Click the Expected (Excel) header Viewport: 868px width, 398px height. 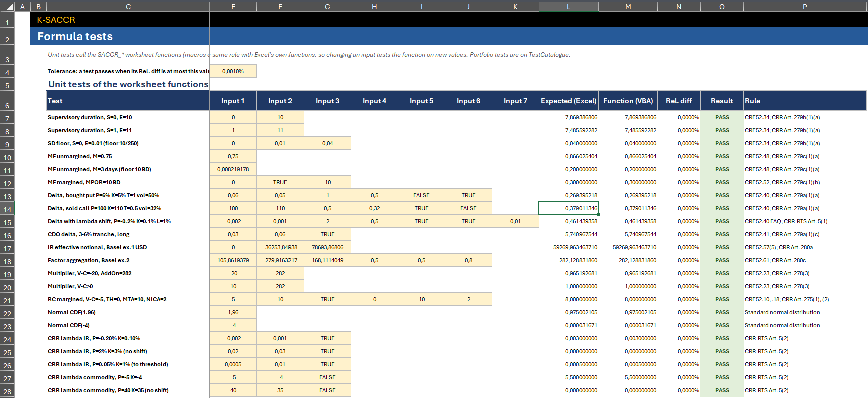coord(568,101)
